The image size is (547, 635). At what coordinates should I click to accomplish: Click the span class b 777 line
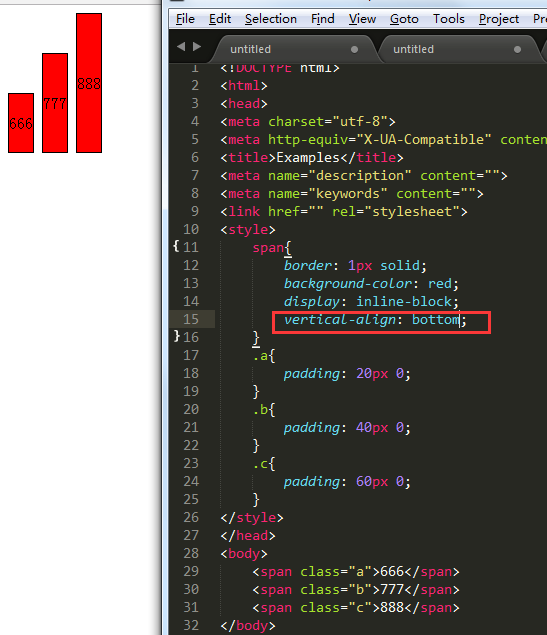(x=356, y=590)
